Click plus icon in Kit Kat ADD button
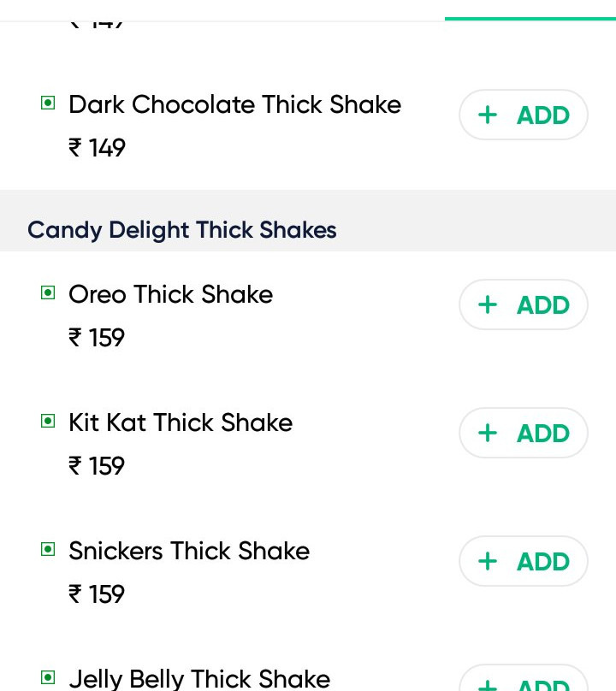Image resolution: width=616 pixels, height=691 pixels. point(488,434)
